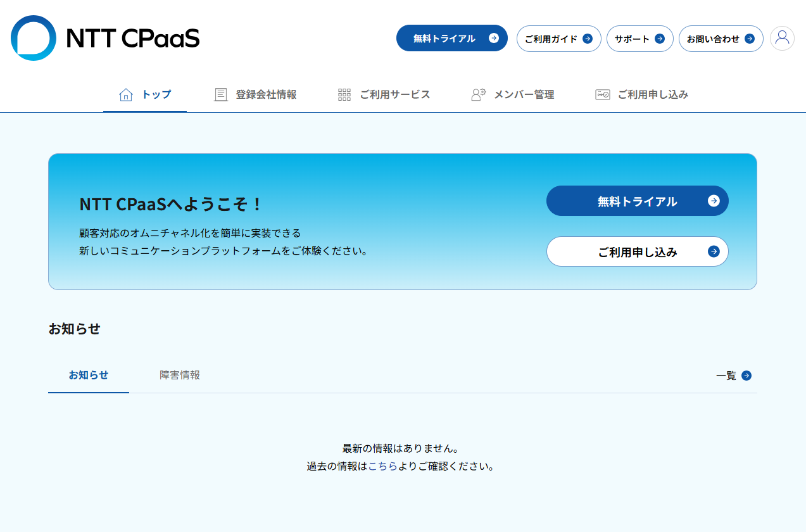Open the メンバー管理 navigation tab
This screenshot has width=806, height=532.
[x=513, y=95]
